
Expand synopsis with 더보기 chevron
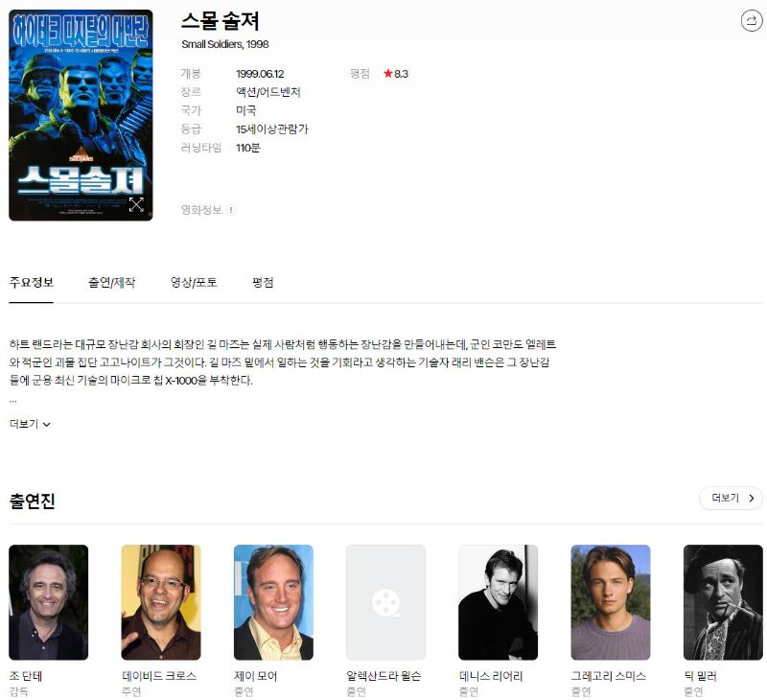(30, 424)
